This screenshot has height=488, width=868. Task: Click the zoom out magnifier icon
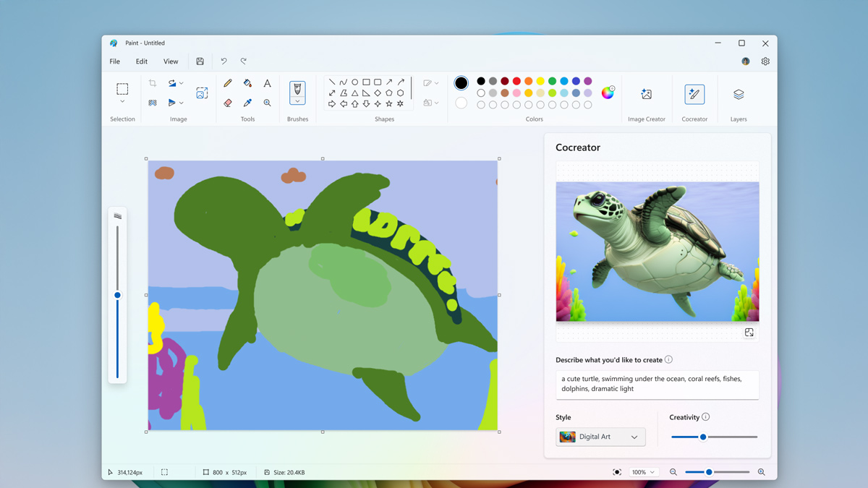coord(673,472)
